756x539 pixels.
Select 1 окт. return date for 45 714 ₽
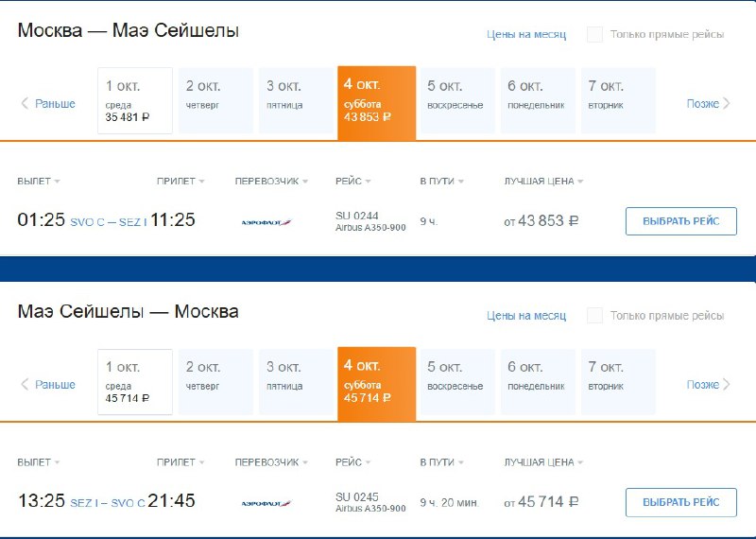pos(135,382)
